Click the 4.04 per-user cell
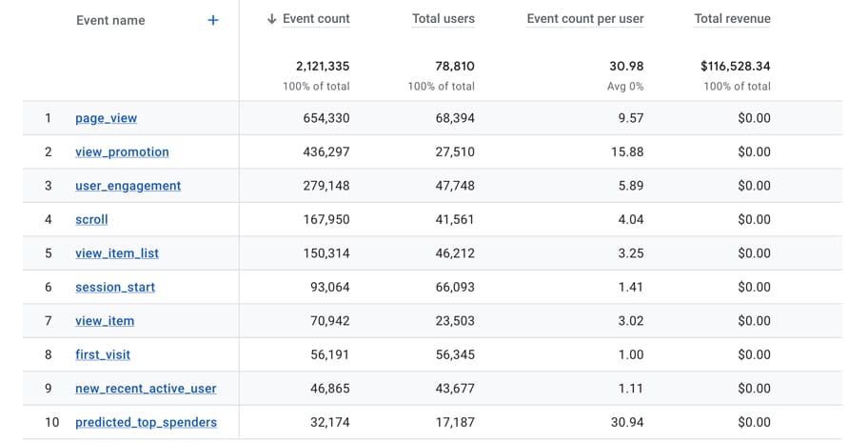This screenshot has width=868, height=443. coord(631,219)
